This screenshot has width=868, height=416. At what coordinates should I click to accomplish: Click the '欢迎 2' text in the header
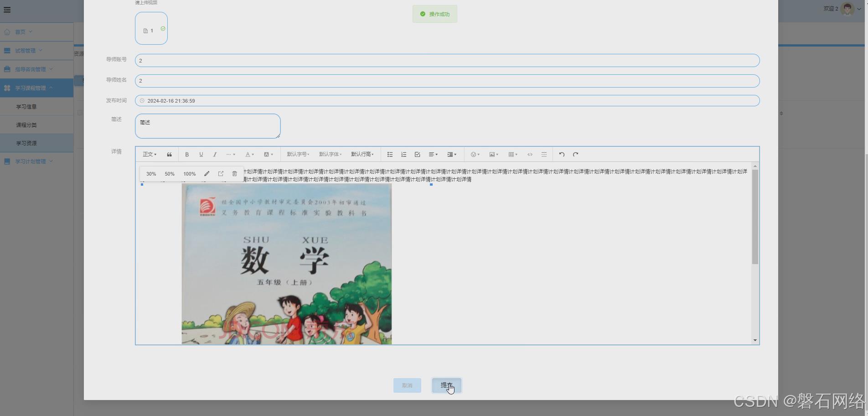click(831, 9)
